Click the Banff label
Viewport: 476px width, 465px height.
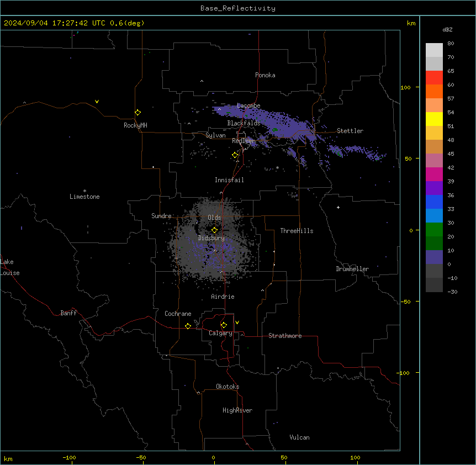(x=68, y=313)
